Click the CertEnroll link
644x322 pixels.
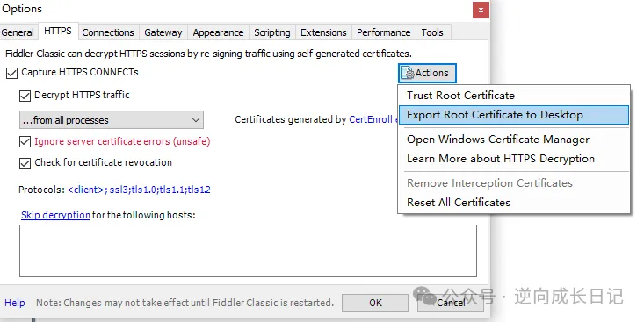371,120
